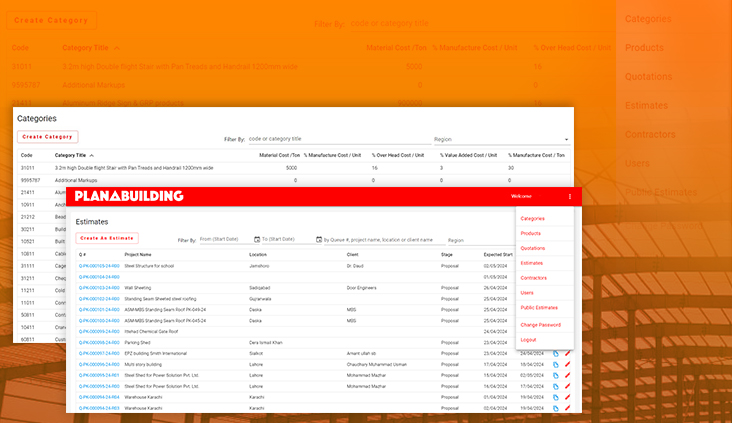732x423 pixels.
Task: Open estimate link Q-PK-000105-24-R00
Action: tap(99, 266)
